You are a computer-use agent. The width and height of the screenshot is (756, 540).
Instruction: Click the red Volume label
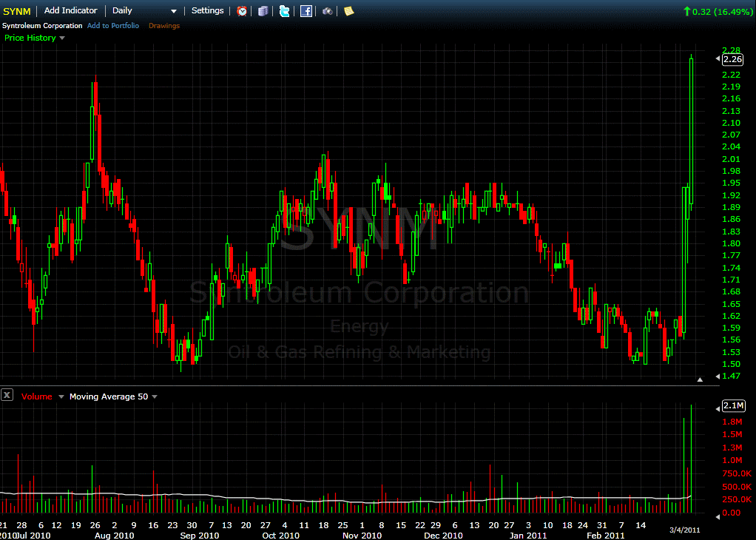coord(37,396)
